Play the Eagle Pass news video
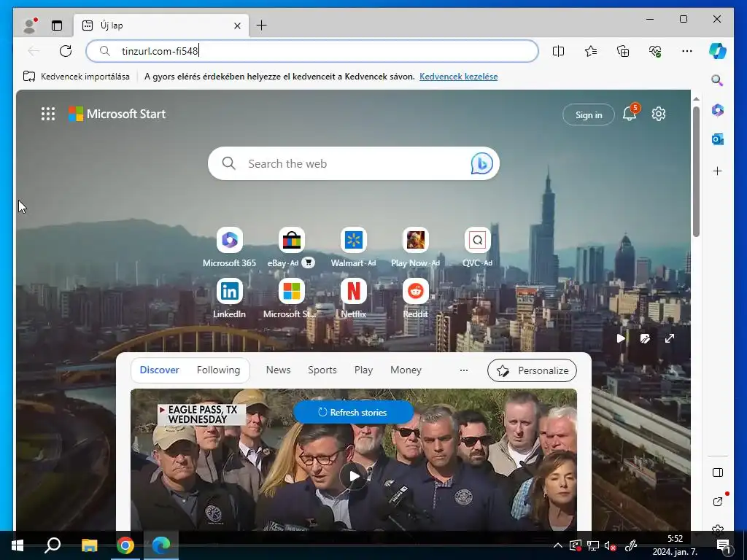Screen dimensions: 747x560 (x=354, y=475)
